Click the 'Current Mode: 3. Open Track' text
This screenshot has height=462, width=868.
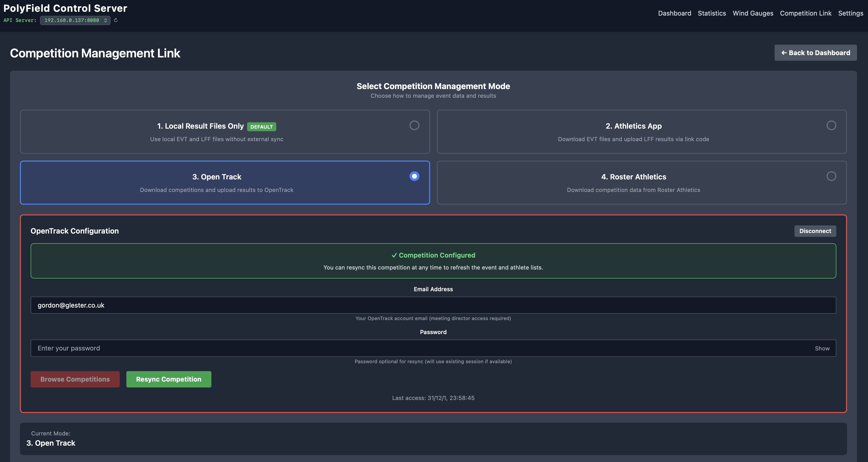click(51, 439)
